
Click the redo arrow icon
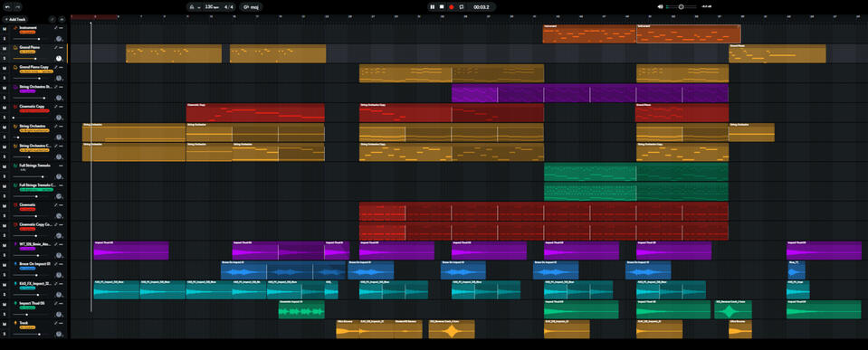pyautogui.click(x=18, y=7)
